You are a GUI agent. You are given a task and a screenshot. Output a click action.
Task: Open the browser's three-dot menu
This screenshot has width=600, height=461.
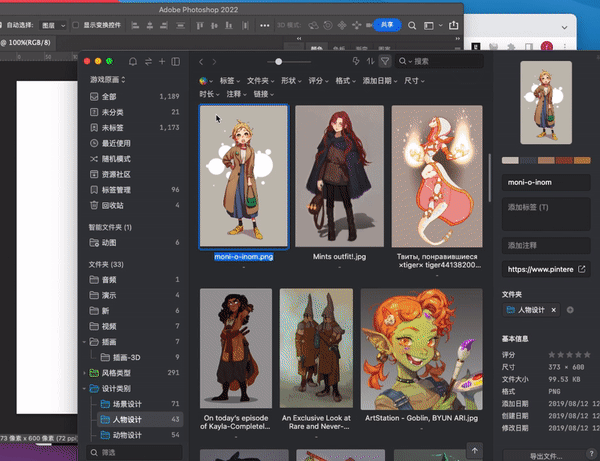(565, 46)
